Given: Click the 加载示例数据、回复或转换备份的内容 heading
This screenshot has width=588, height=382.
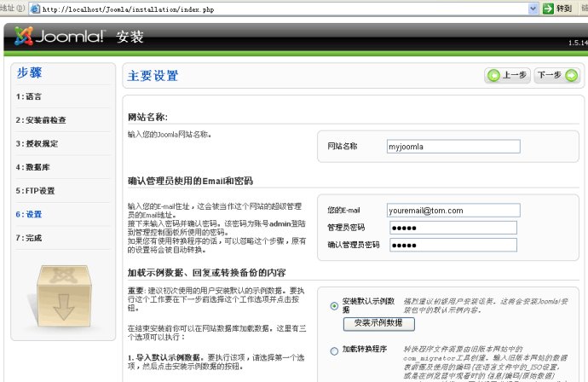Looking at the screenshot, I should (x=206, y=273).
